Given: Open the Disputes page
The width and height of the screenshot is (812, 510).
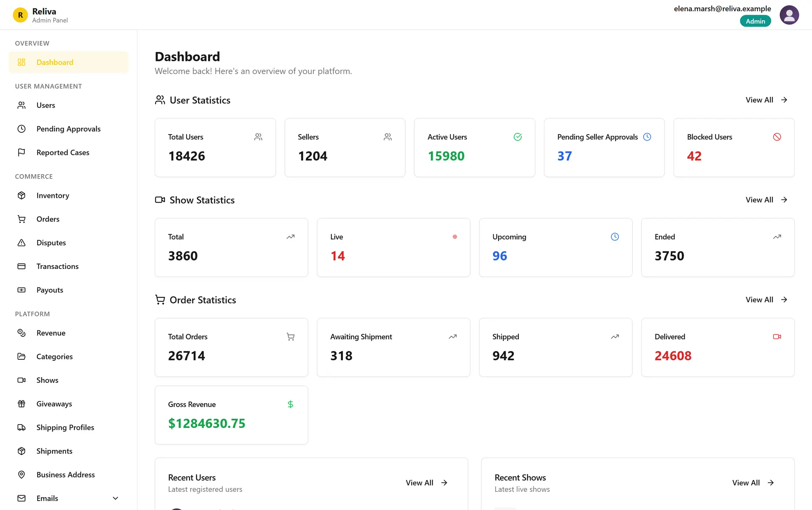Looking at the screenshot, I should [69, 243].
